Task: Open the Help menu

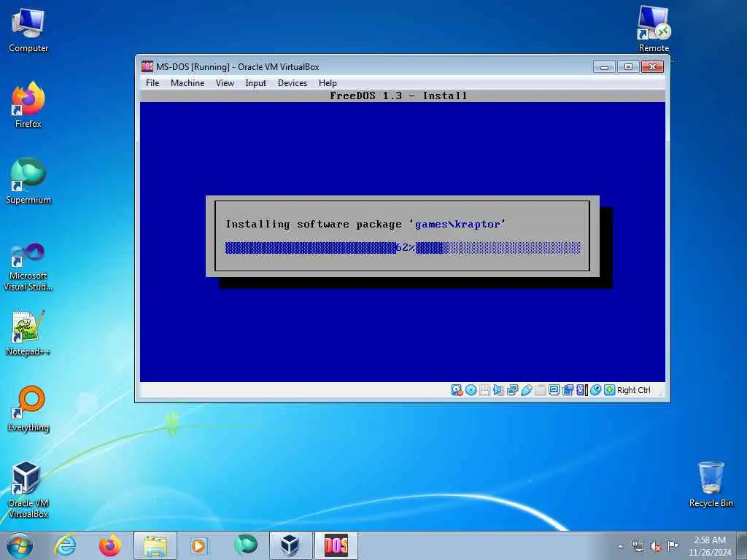Action: [328, 83]
